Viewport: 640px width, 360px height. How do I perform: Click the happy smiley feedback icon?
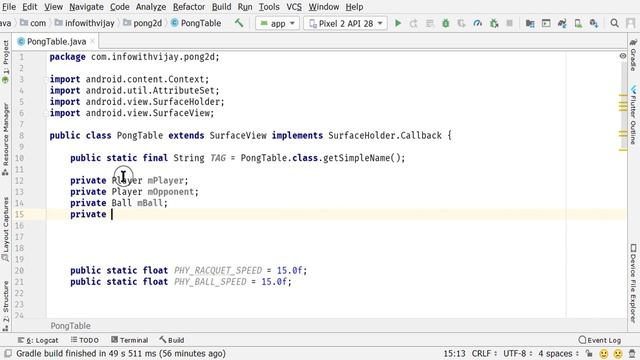tap(604, 353)
